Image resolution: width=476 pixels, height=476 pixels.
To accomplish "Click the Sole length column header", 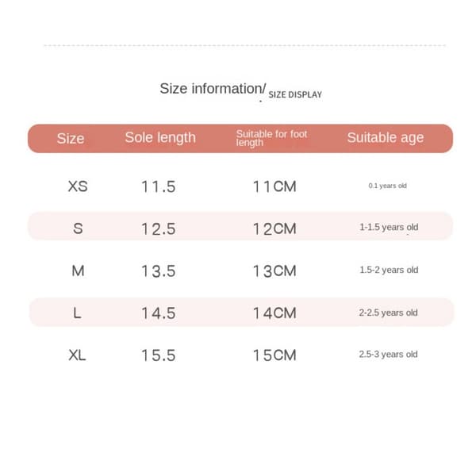I will [x=160, y=138].
